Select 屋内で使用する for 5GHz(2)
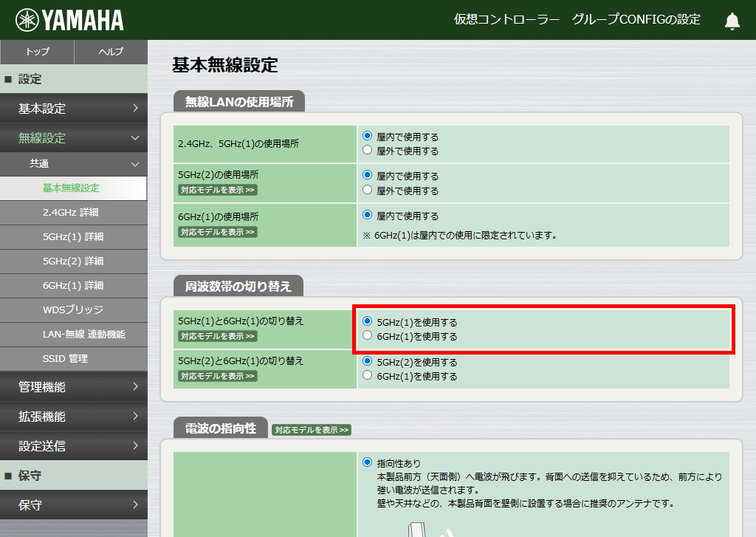This screenshot has width=756, height=537. [x=368, y=175]
